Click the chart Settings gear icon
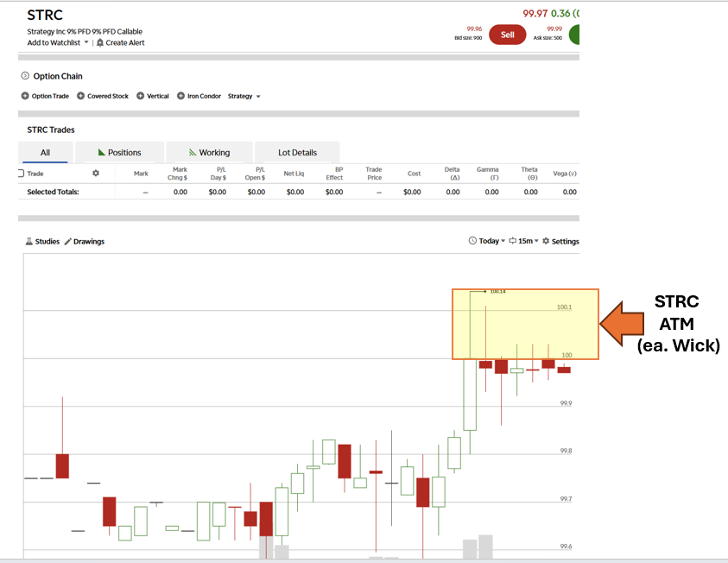Image resolution: width=728 pixels, height=563 pixels. pos(546,241)
